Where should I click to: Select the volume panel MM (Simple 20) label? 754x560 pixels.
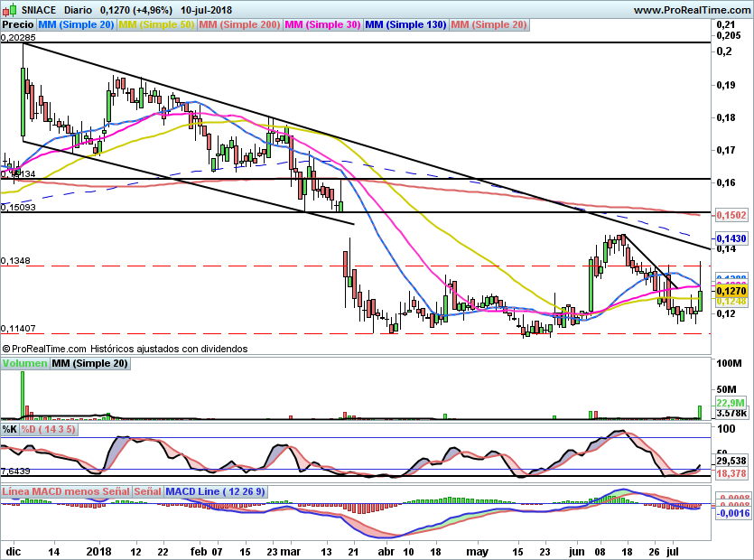[89, 364]
